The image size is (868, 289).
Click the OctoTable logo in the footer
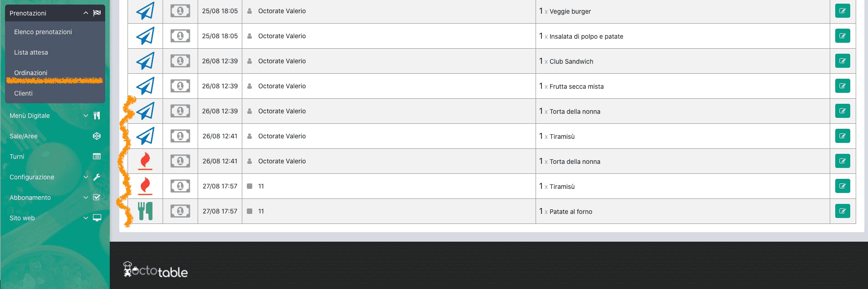click(156, 270)
